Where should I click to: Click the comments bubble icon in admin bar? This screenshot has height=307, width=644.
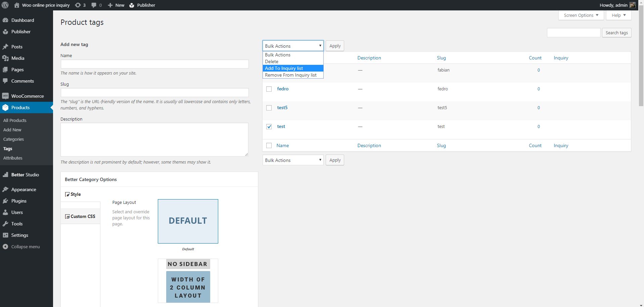[x=94, y=5]
